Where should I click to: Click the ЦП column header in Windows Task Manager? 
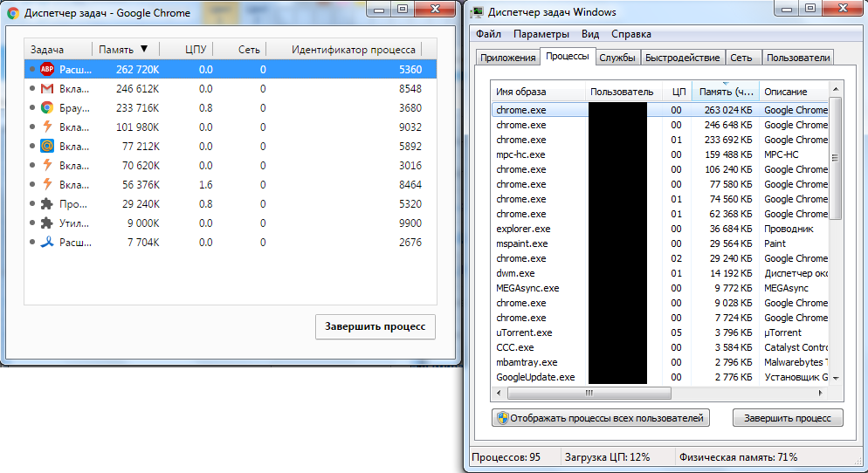pos(678,92)
